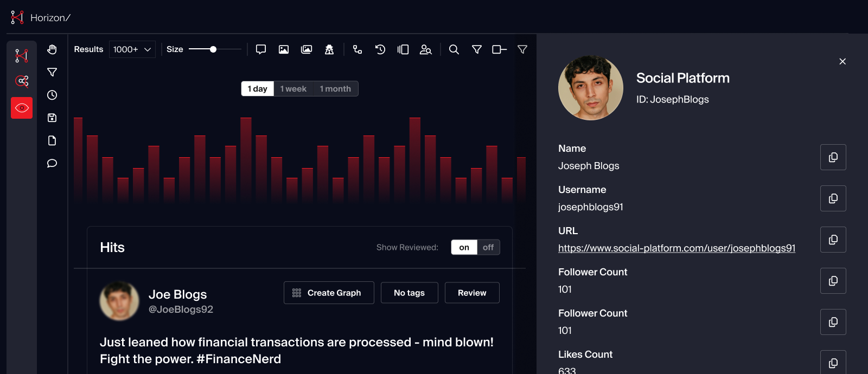This screenshot has width=868, height=374.
Task: Click the clock history icon in sidebar
Action: (x=52, y=95)
